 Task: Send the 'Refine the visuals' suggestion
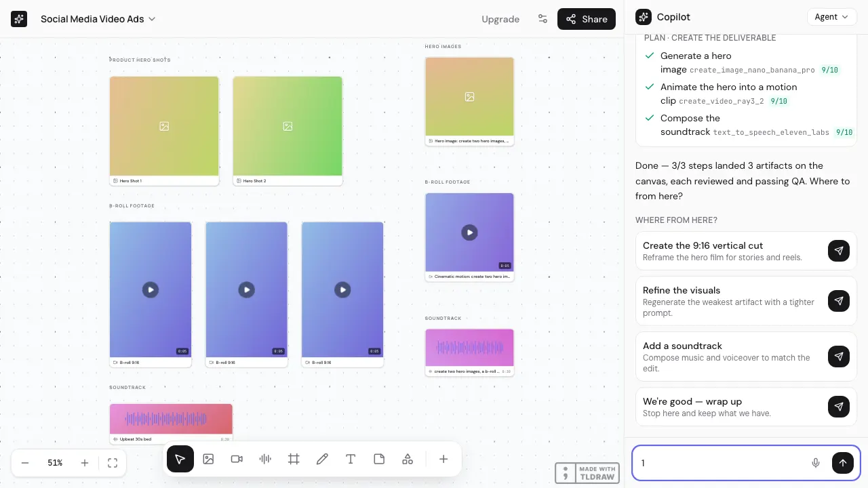tap(839, 301)
